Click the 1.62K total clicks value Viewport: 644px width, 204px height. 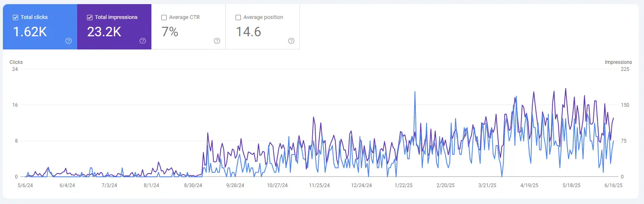pyautogui.click(x=30, y=32)
